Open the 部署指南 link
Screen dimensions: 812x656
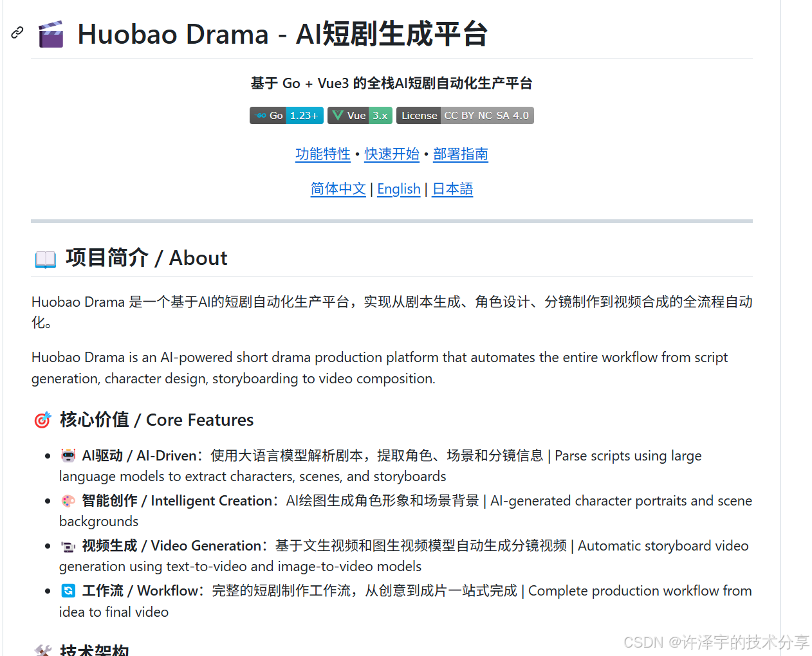[x=460, y=154]
